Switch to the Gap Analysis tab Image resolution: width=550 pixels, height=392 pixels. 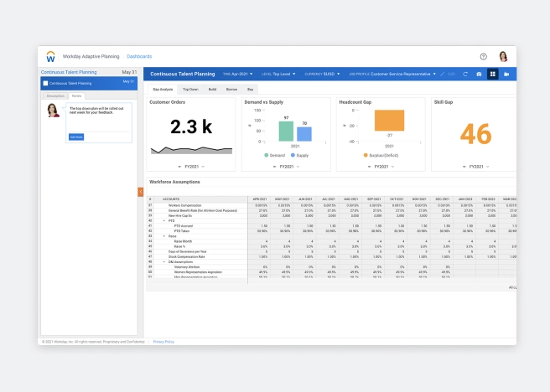tap(163, 90)
